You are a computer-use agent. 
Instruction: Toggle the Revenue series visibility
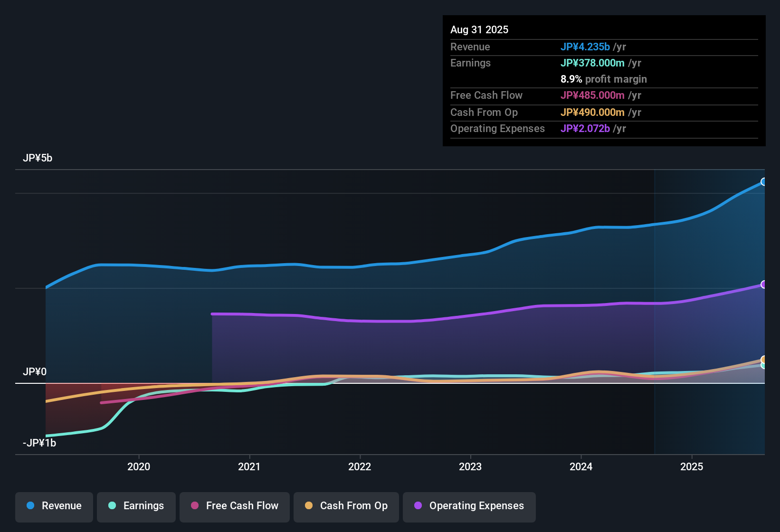tap(54, 506)
